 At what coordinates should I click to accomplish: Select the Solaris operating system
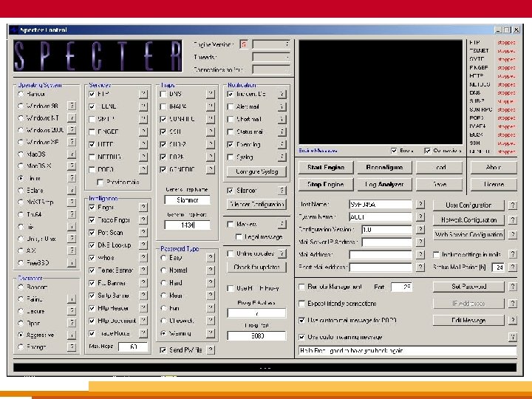click(x=21, y=191)
